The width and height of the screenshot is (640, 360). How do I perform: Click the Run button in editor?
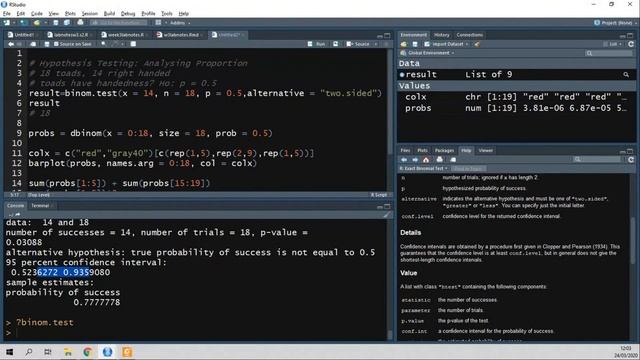(317, 44)
